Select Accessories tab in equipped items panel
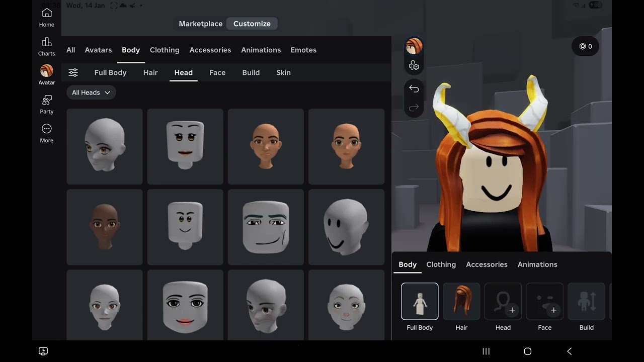The height and width of the screenshot is (362, 644). [487, 264]
